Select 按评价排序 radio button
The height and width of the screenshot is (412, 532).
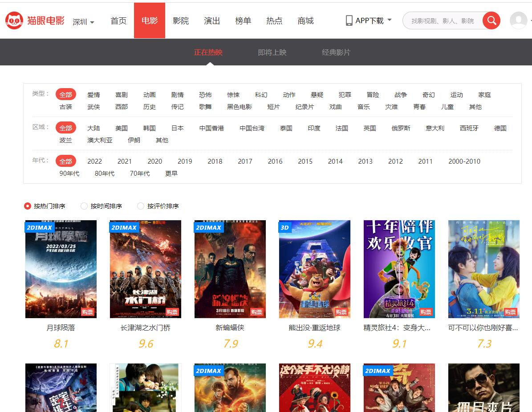pos(141,206)
